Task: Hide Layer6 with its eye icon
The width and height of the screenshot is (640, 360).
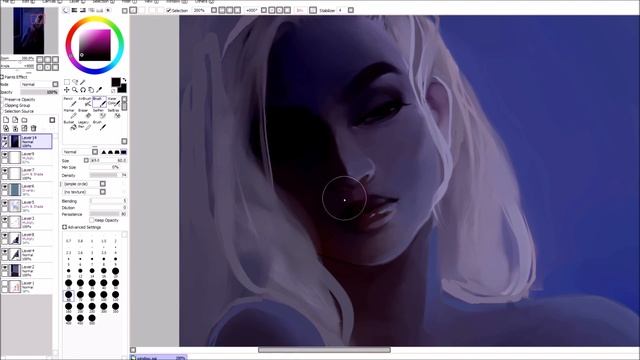Action: click(x=5, y=187)
